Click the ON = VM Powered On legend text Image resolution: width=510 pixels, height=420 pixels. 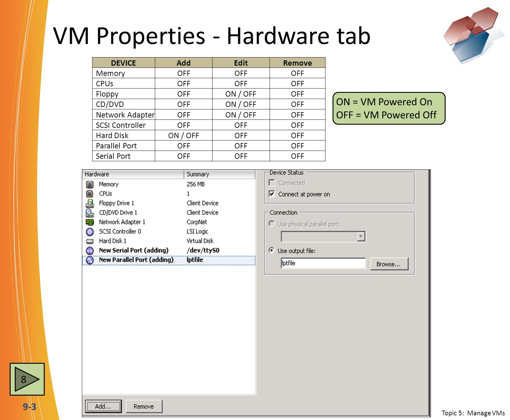pyautogui.click(x=384, y=102)
